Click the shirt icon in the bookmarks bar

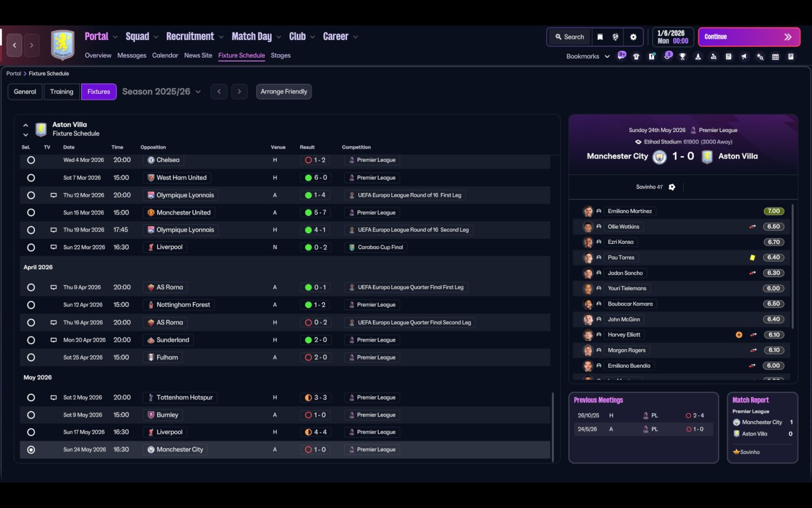pyautogui.click(x=636, y=57)
